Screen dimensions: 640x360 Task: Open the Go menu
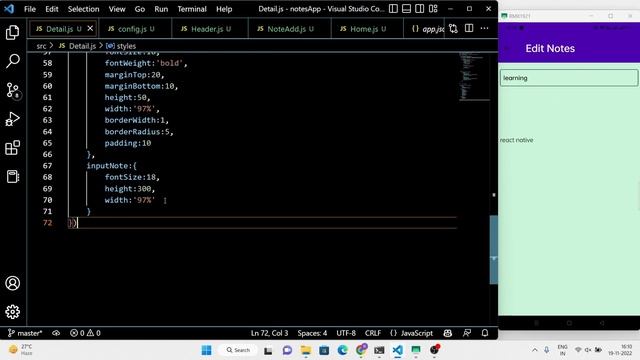pos(140,9)
